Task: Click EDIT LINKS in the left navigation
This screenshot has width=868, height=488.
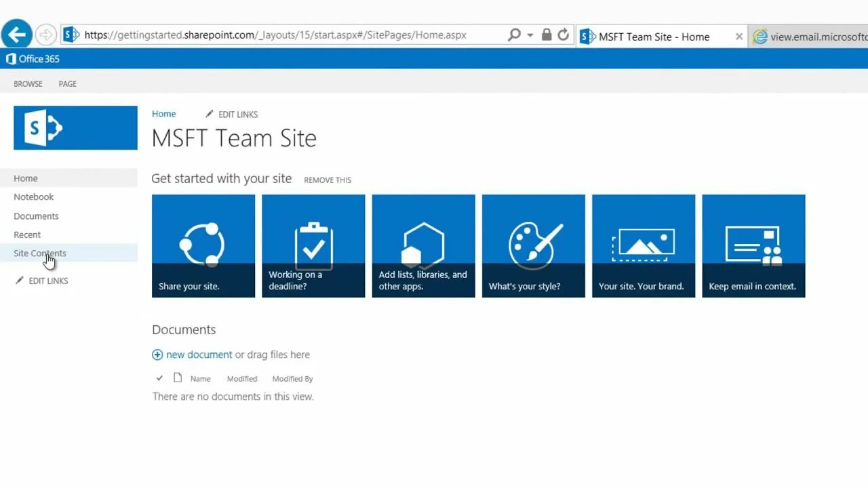Action: click(x=48, y=281)
